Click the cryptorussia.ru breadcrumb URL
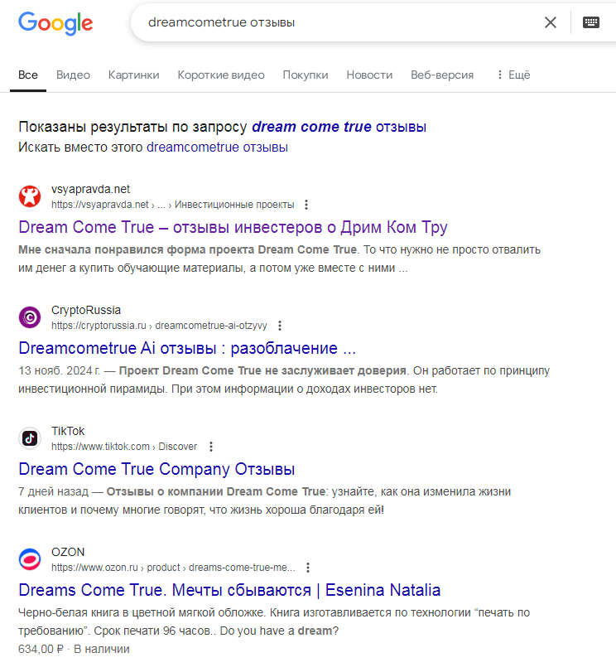The height and width of the screenshot is (672, 616). pyautogui.click(x=159, y=326)
